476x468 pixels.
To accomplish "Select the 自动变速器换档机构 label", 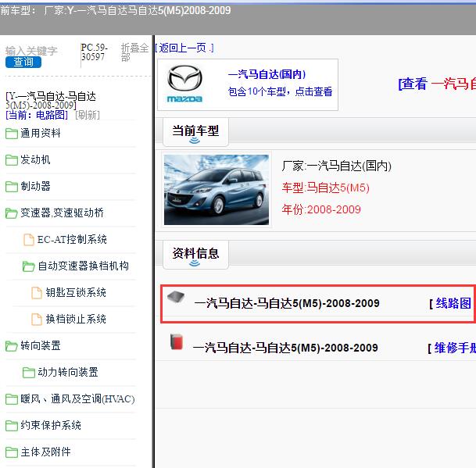I will pyautogui.click(x=83, y=266).
